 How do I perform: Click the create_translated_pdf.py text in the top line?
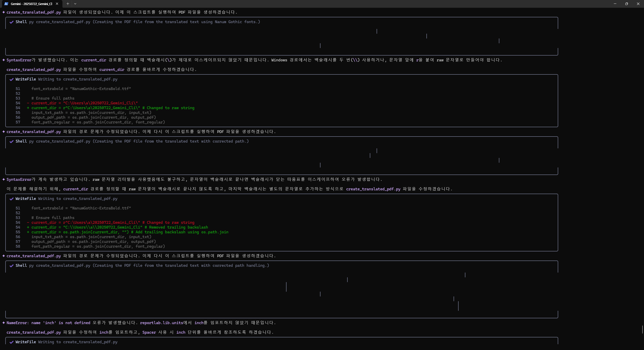[x=33, y=12]
